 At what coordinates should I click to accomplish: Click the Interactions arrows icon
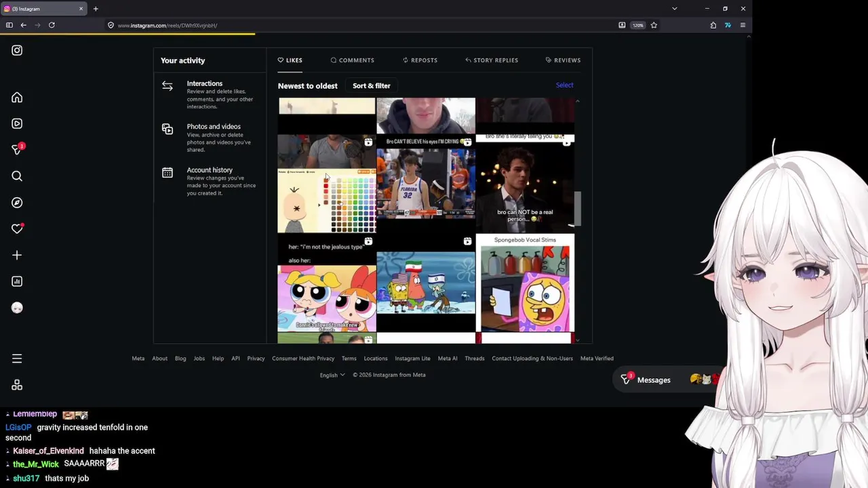pos(167,86)
